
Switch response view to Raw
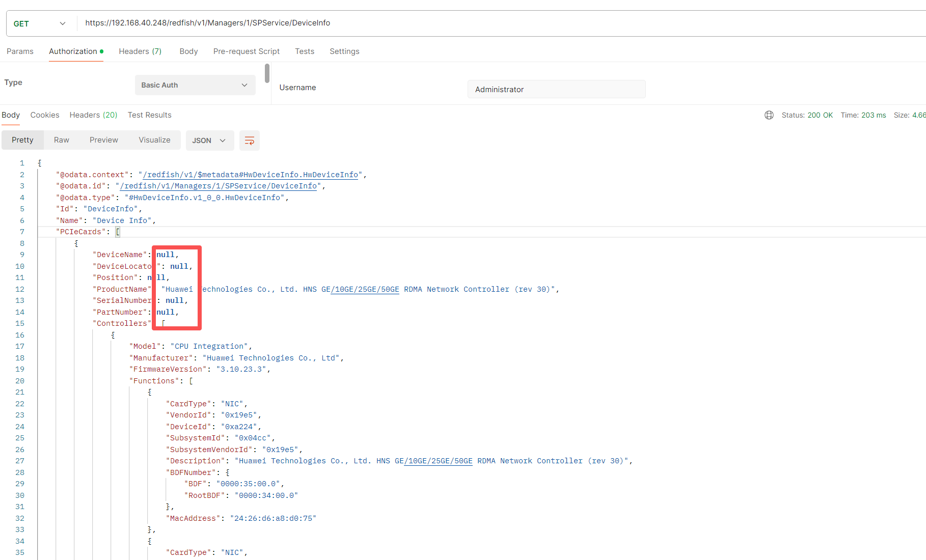[61, 140]
